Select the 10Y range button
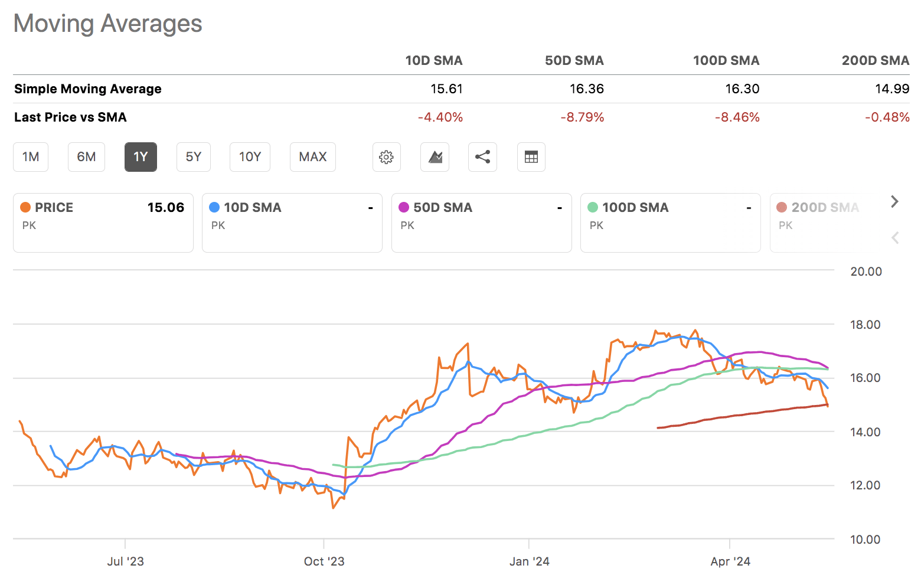Viewport: 921px width, 588px height. [x=250, y=157]
